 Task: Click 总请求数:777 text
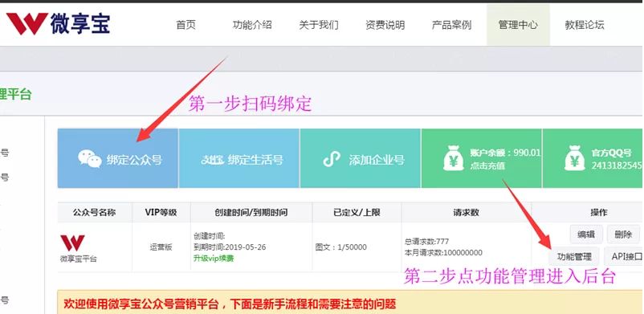pyautogui.click(x=426, y=241)
